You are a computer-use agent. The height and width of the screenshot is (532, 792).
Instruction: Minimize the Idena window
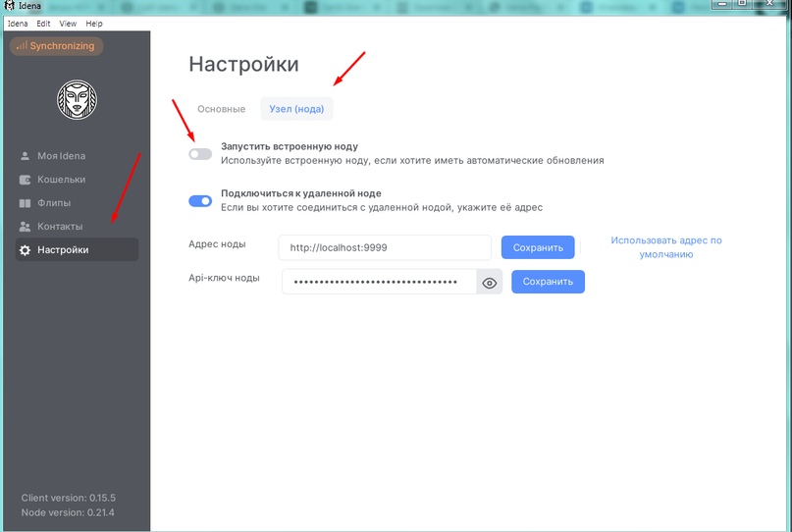pyautogui.click(x=722, y=4)
